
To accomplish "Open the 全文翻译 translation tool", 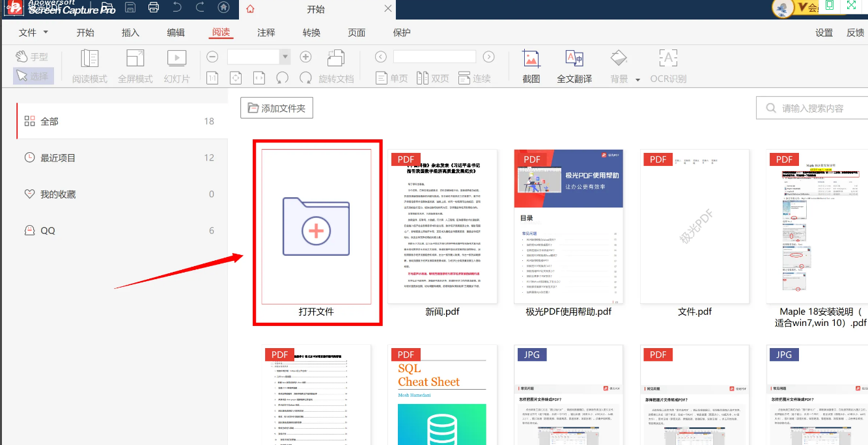I will pos(574,66).
